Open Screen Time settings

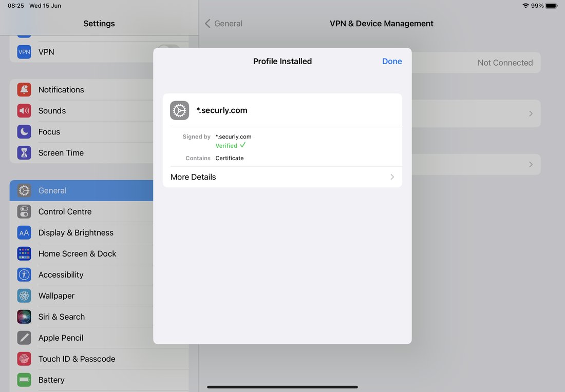coord(82,152)
